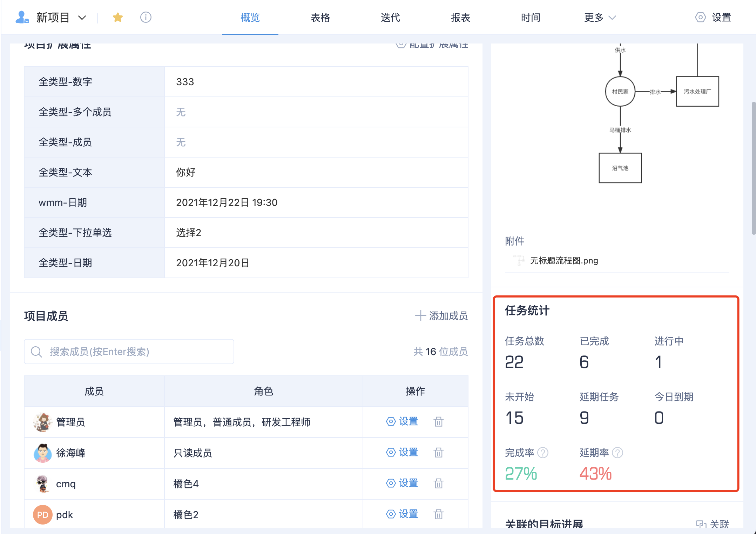Click the 完成率 help question icon
The width and height of the screenshot is (756, 534).
[x=543, y=453]
